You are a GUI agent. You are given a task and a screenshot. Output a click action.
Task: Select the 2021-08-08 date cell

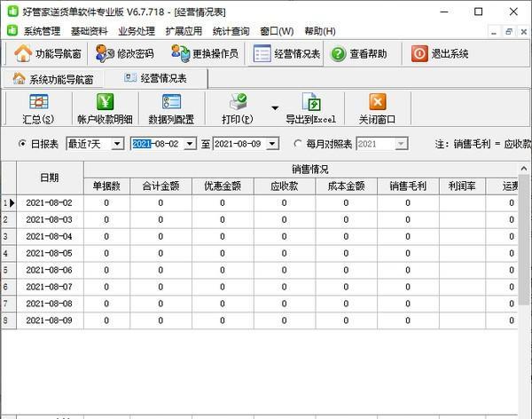[50, 304]
